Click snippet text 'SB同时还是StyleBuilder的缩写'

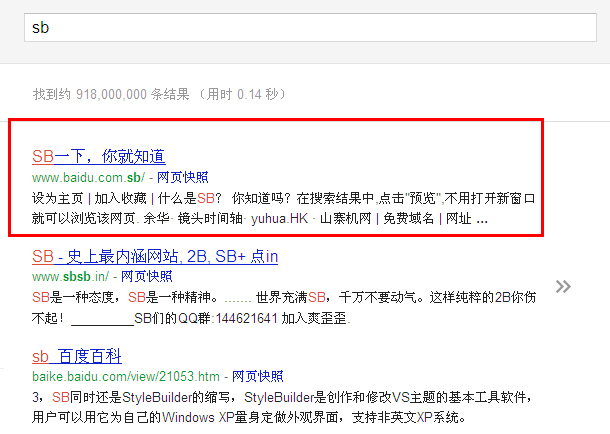pyautogui.click(x=142, y=397)
